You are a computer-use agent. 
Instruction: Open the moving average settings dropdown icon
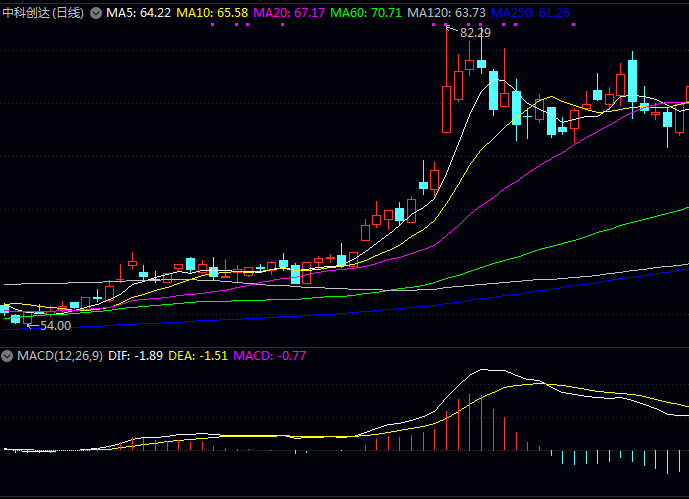pyautogui.click(x=96, y=13)
